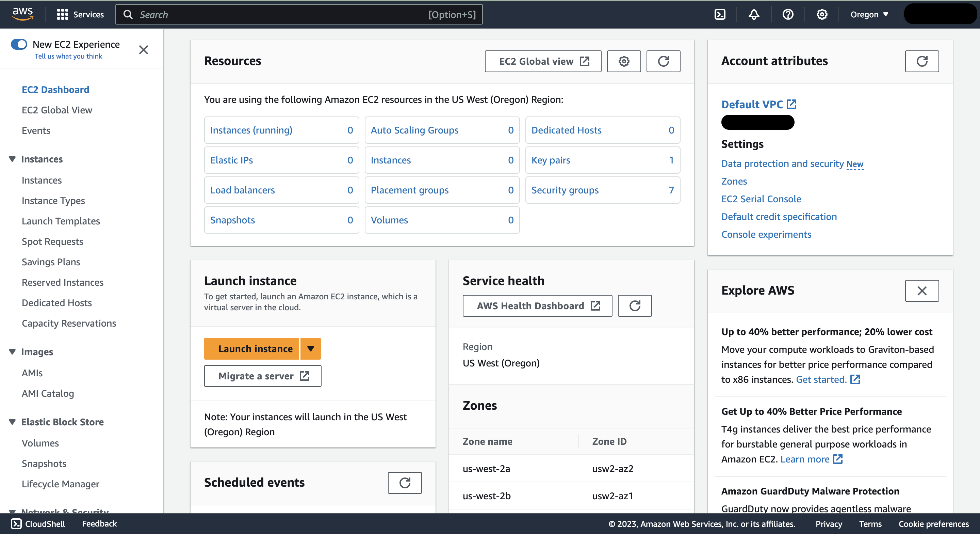This screenshot has height=534, width=980.
Task: Click Migrate a server button
Action: click(263, 376)
